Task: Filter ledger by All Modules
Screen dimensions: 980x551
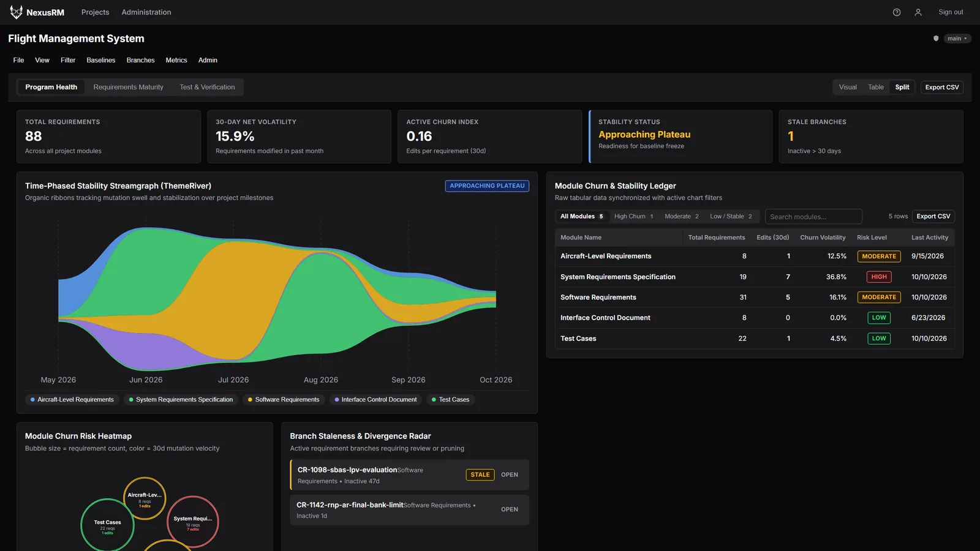Action: point(582,216)
